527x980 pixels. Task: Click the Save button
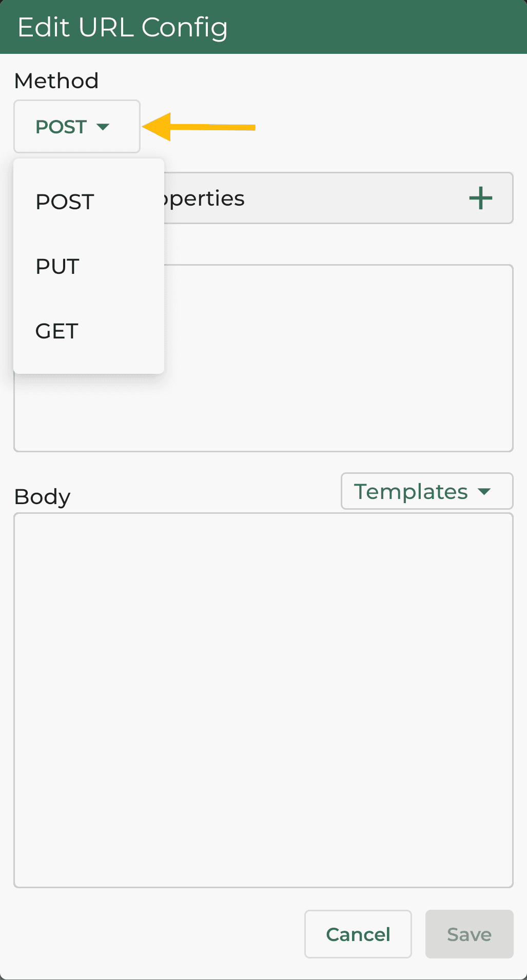point(469,934)
